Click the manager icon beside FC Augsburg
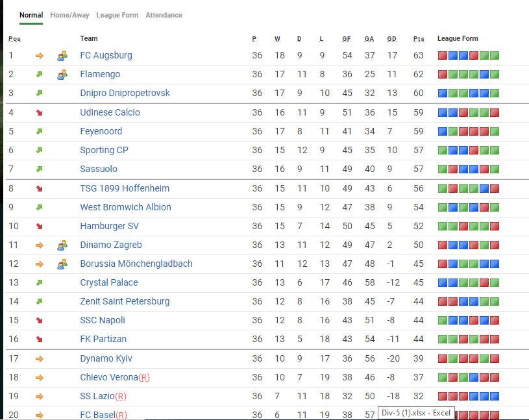529x420 pixels. pos(62,56)
